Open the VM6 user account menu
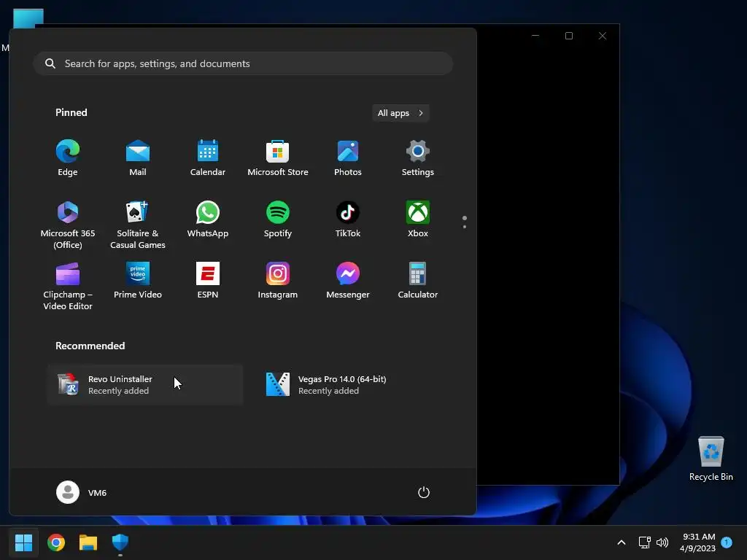This screenshot has height=560, width=747. (x=82, y=492)
